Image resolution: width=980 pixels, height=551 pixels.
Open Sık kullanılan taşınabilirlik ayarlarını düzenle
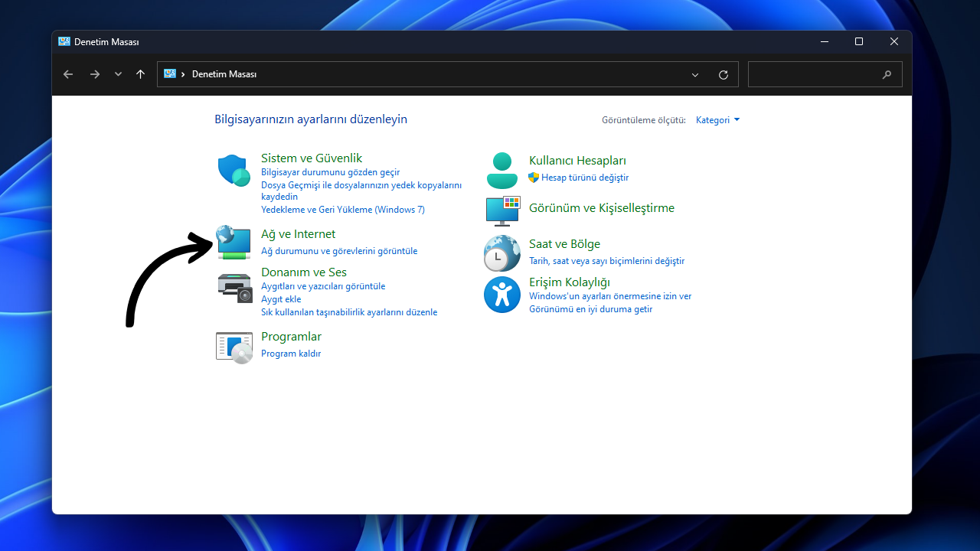(349, 312)
